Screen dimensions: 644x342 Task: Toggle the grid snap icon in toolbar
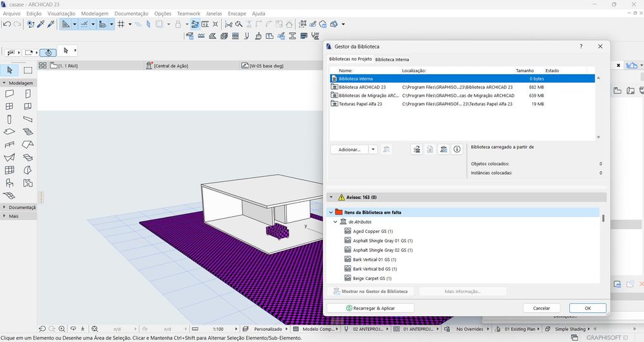pyautogui.click(x=121, y=25)
